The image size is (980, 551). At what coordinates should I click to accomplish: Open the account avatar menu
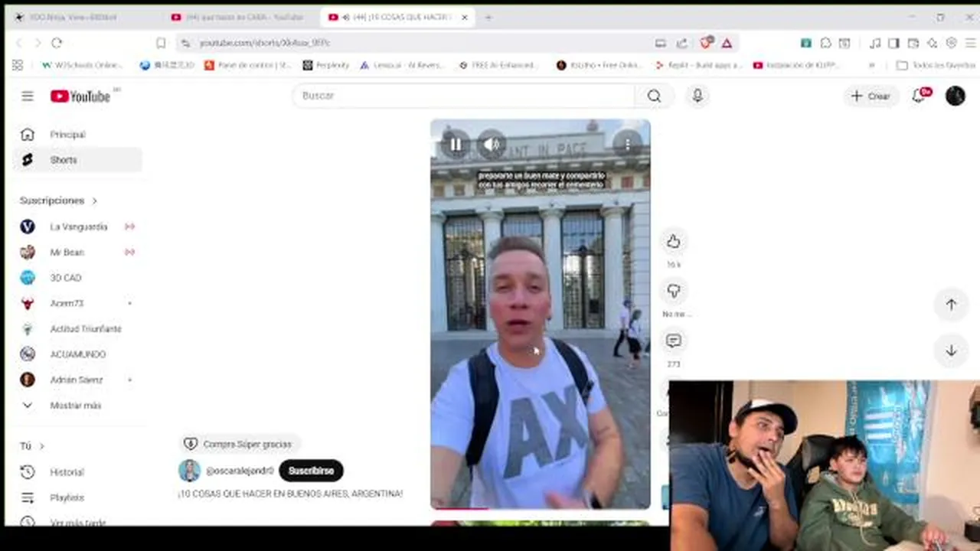pyautogui.click(x=955, y=96)
